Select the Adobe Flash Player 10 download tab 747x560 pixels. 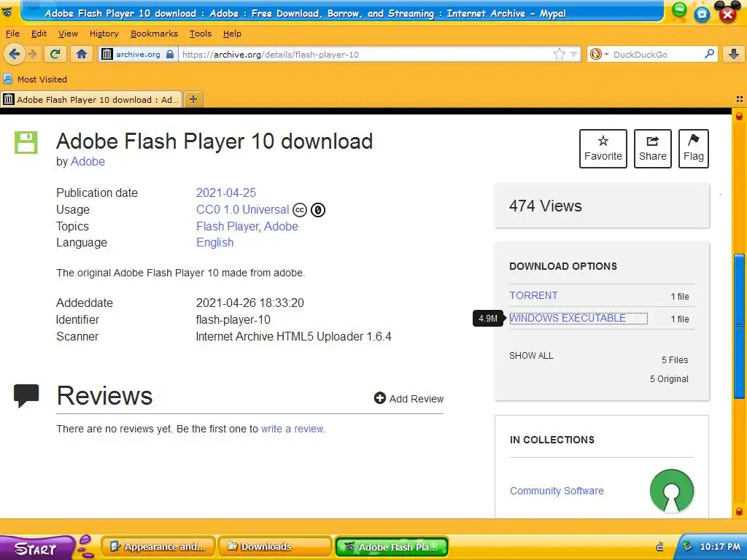[x=91, y=99]
